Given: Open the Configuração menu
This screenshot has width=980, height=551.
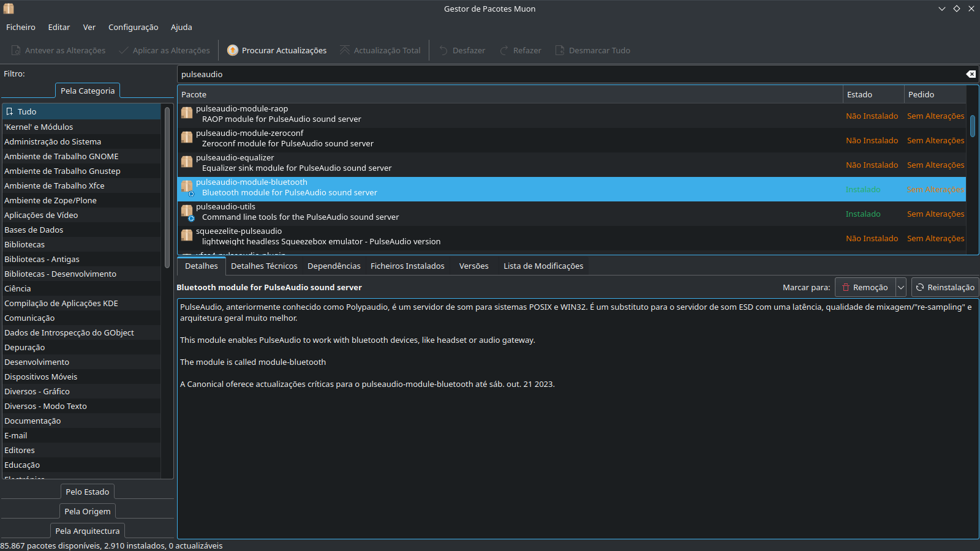Looking at the screenshot, I should click(x=133, y=27).
